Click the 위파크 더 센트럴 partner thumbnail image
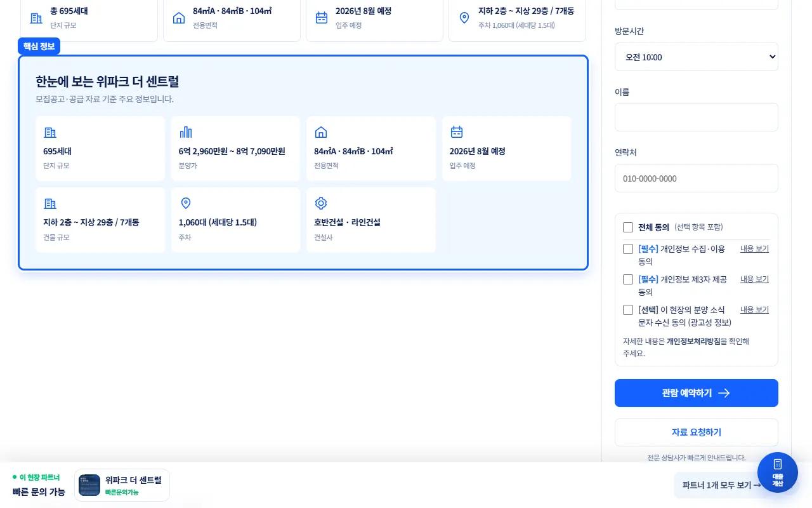Image resolution: width=812 pixels, height=508 pixels. (89, 485)
